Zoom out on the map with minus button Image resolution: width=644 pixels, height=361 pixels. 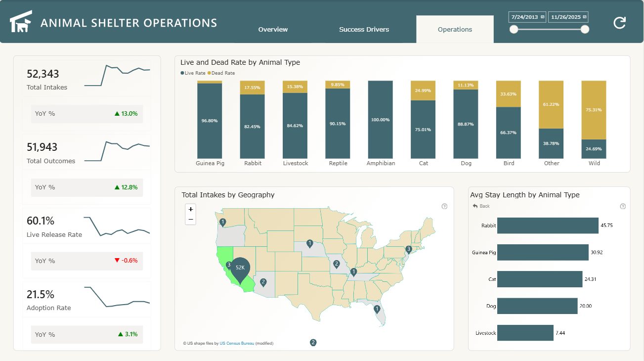191,220
